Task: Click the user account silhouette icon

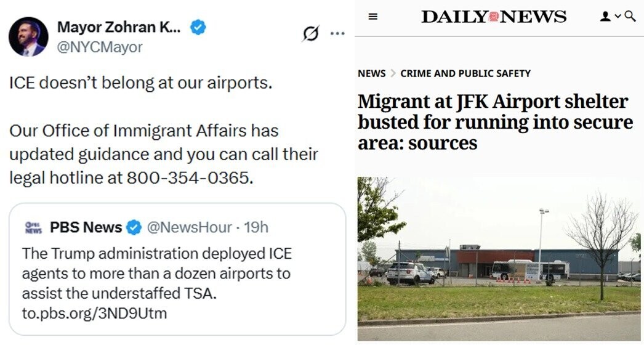Action: tap(605, 17)
